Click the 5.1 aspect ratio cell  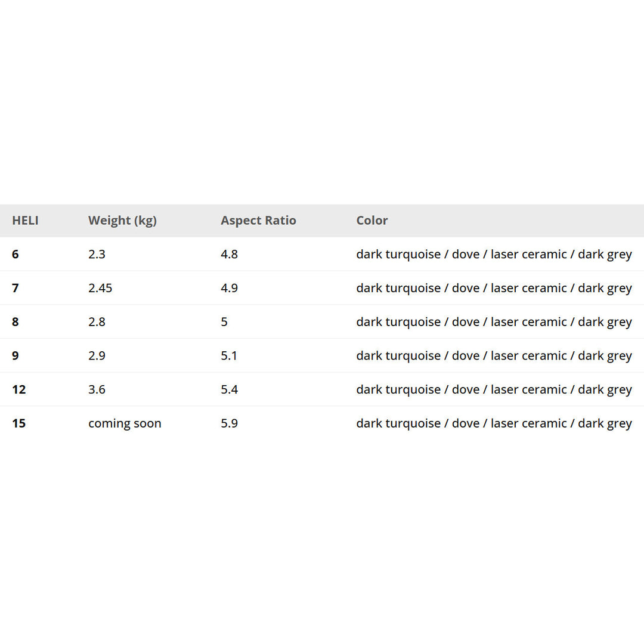(x=229, y=356)
